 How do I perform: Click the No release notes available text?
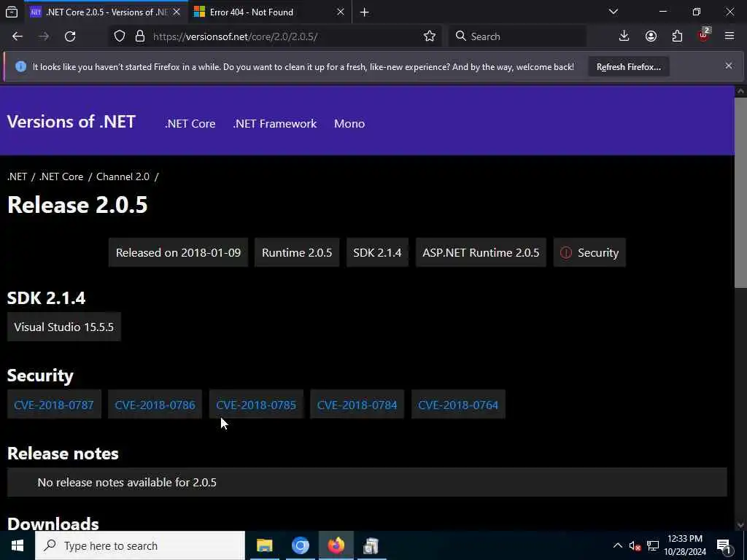click(x=127, y=483)
